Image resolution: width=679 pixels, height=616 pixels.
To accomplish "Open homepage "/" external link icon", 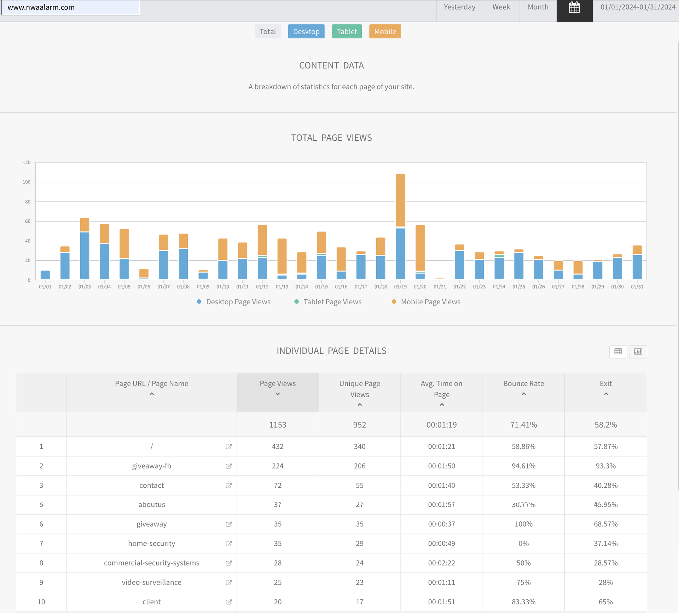I will [229, 447].
